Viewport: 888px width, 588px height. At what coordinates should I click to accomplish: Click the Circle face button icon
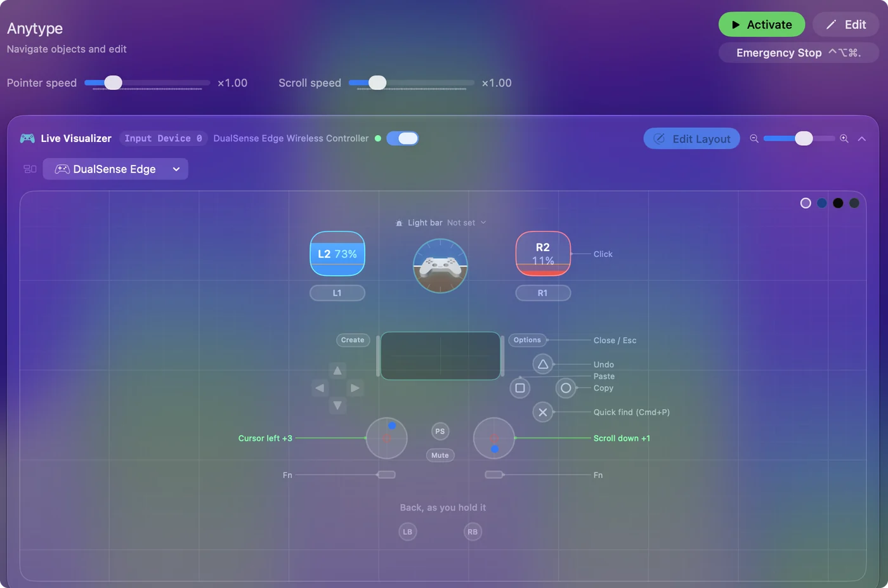tap(566, 388)
